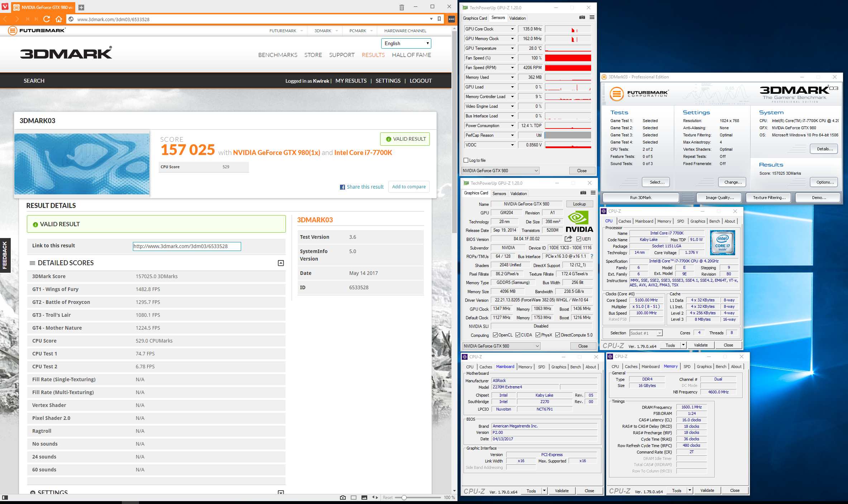
Task: Expand the GPU Core Clock sensor dropdown
Action: [x=512, y=29]
